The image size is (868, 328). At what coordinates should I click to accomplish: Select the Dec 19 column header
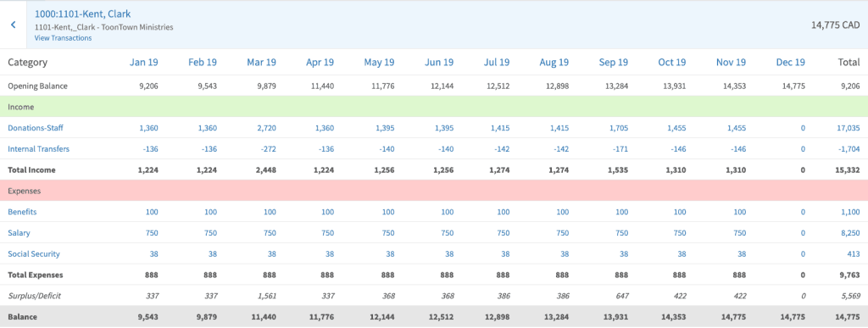click(x=791, y=63)
